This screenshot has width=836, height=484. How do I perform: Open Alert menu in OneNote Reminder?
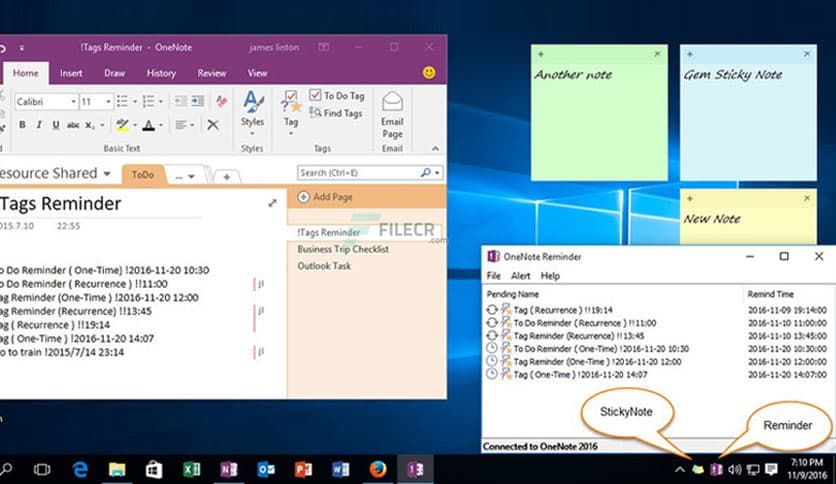pyautogui.click(x=520, y=276)
